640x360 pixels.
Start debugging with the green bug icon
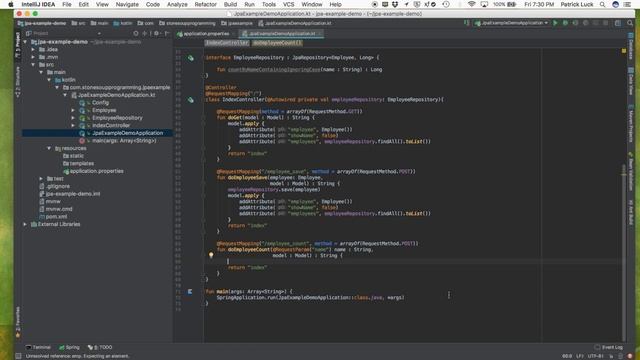(x=565, y=23)
